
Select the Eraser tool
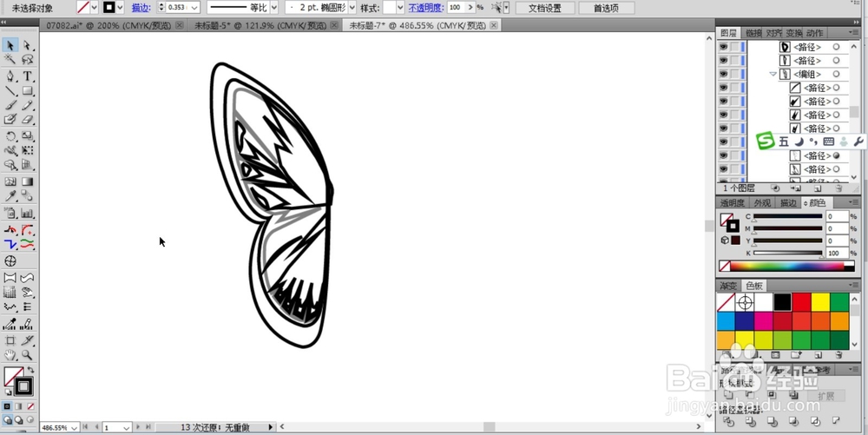coord(27,119)
